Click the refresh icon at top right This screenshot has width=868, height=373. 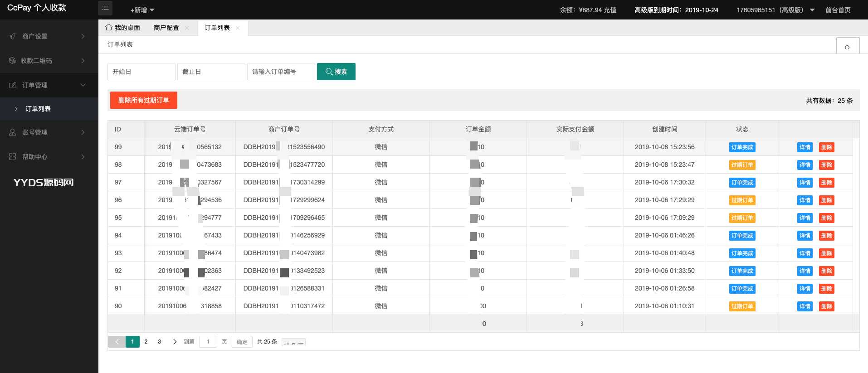(847, 47)
